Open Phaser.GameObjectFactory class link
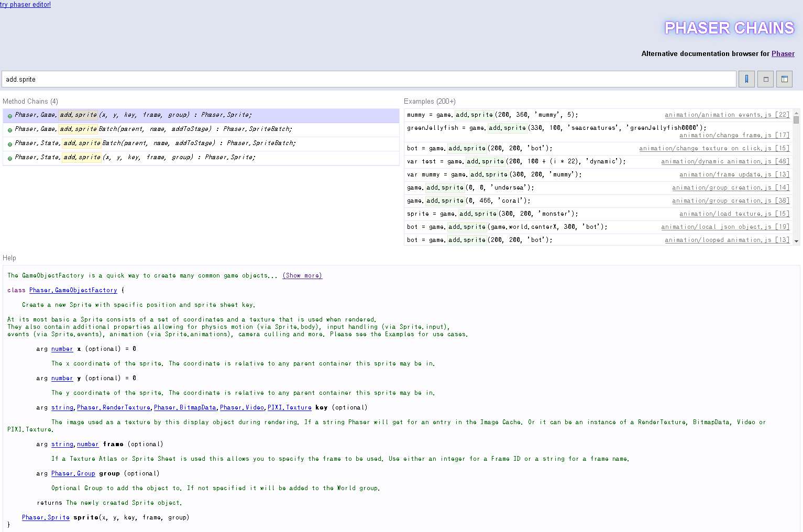This screenshot has height=532, width=803. [73, 290]
